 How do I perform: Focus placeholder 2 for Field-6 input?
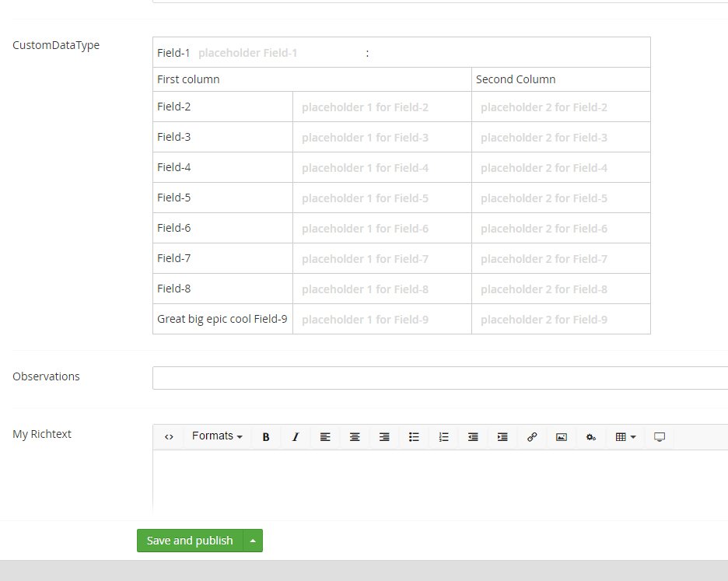point(561,229)
